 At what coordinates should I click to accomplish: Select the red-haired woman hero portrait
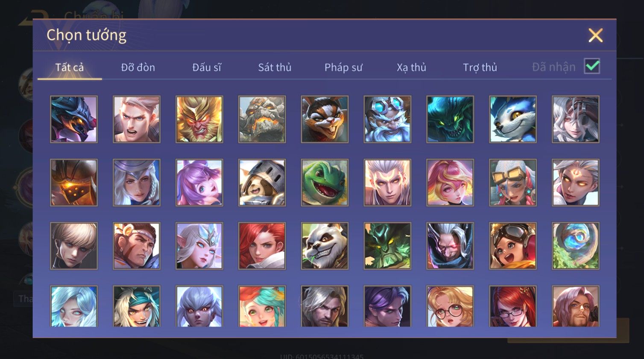tap(262, 246)
